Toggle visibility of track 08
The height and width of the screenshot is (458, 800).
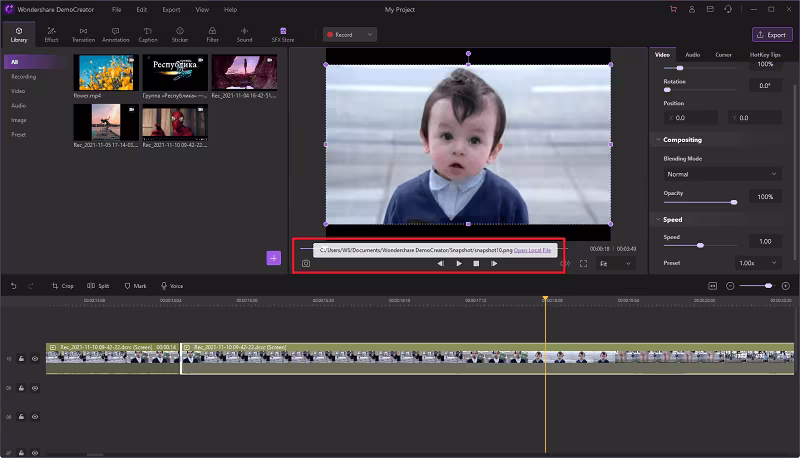35,417
